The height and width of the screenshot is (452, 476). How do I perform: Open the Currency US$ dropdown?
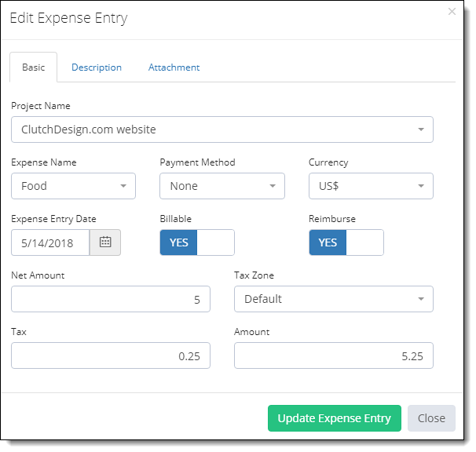click(x=371, y=186)
